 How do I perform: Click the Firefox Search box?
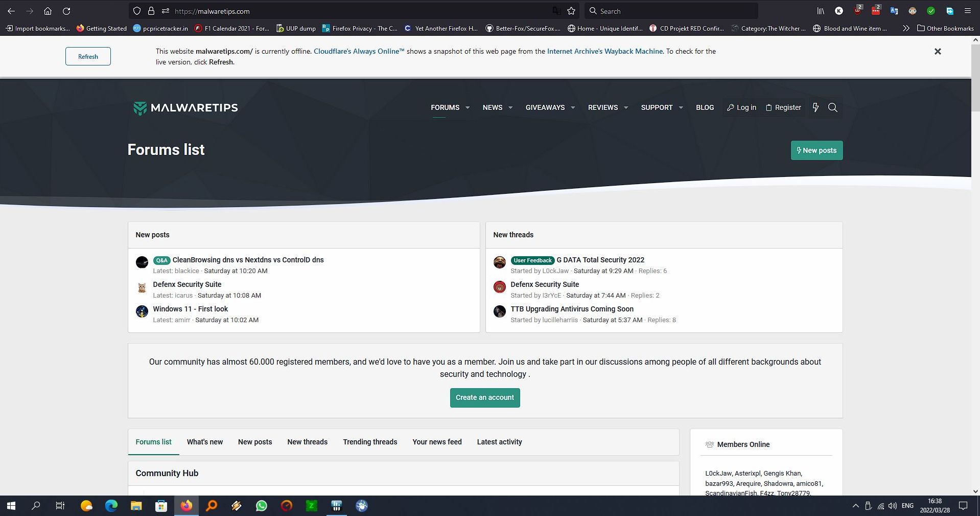[671, 11]
